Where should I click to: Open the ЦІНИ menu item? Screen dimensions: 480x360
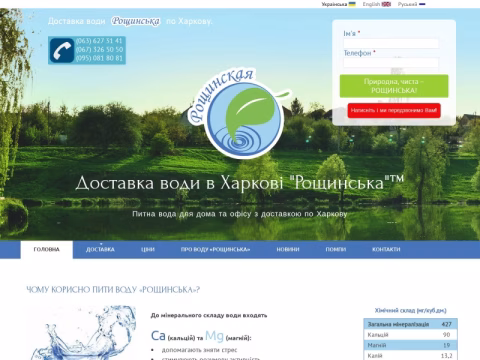click(x=148, y=249)
